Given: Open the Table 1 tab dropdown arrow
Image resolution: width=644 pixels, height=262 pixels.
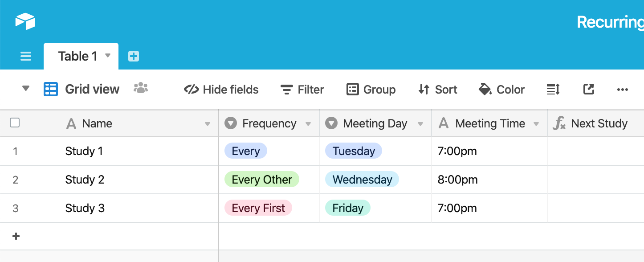Looking at the screenshot, I should 107,56.
